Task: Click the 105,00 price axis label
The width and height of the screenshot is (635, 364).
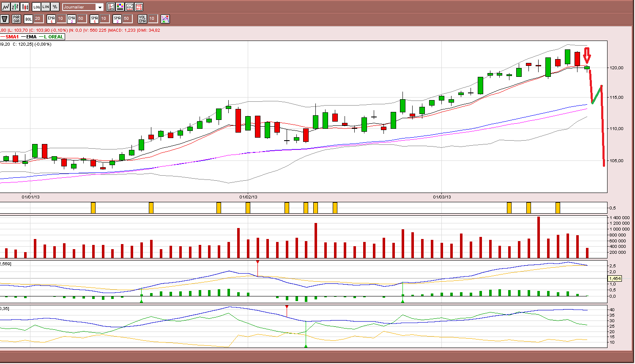Action: pyautogui.click(x=616, y=160)
